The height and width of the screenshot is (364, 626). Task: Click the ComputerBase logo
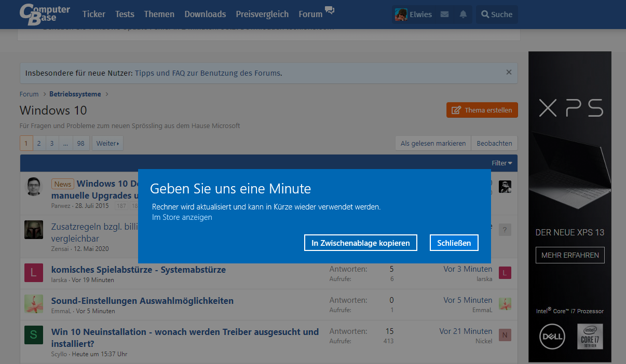point(44,14)
